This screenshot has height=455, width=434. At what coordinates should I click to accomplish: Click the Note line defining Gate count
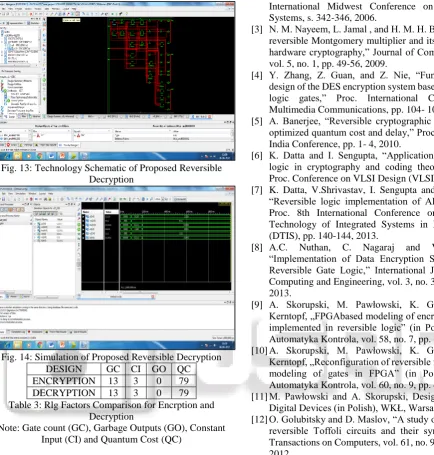tap(111, 433)
